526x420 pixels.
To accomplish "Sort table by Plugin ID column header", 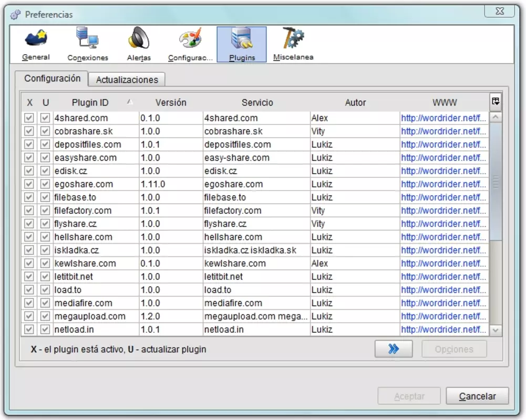I will coord(96,102).
